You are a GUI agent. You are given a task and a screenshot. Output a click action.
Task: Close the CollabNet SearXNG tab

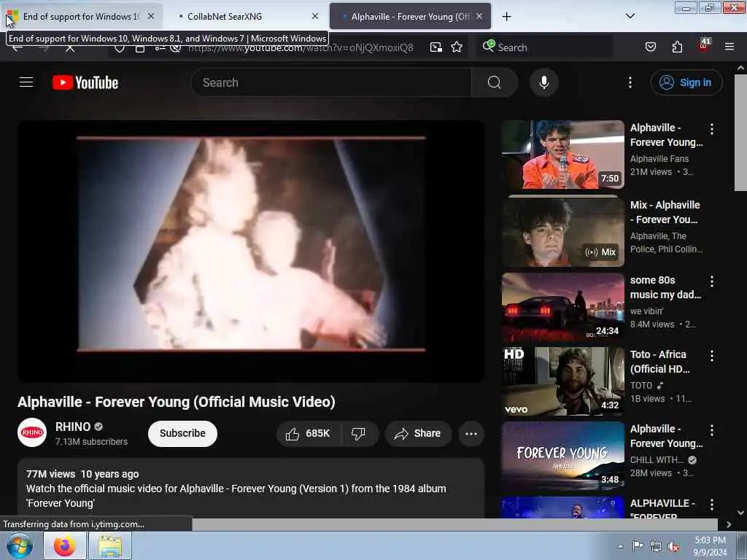coord(315,16)
